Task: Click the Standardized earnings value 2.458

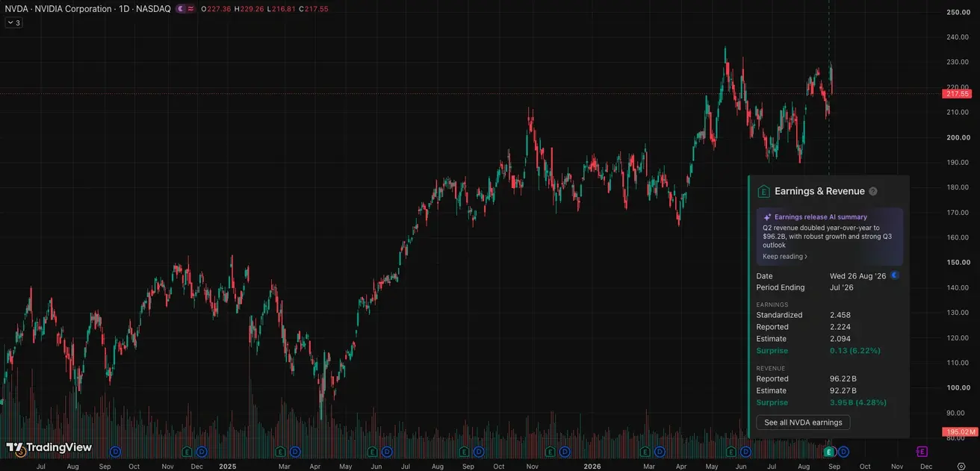Action: pyautogui.click(x=840, y=315)
